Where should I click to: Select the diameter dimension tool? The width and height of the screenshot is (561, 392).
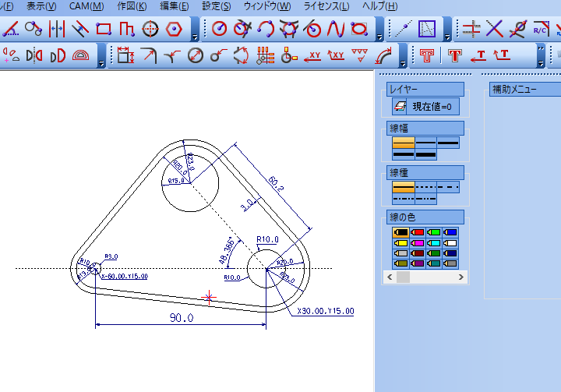pos(196,56)
